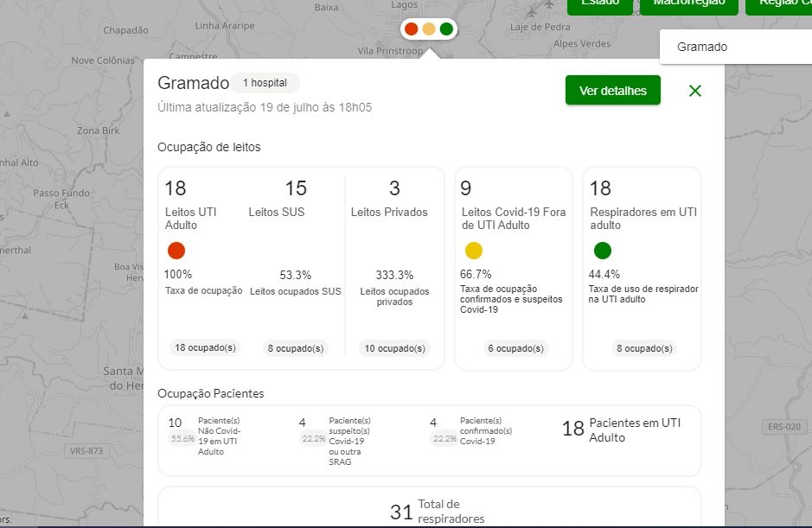Click the red dot in the map marker

click(412, 29)
